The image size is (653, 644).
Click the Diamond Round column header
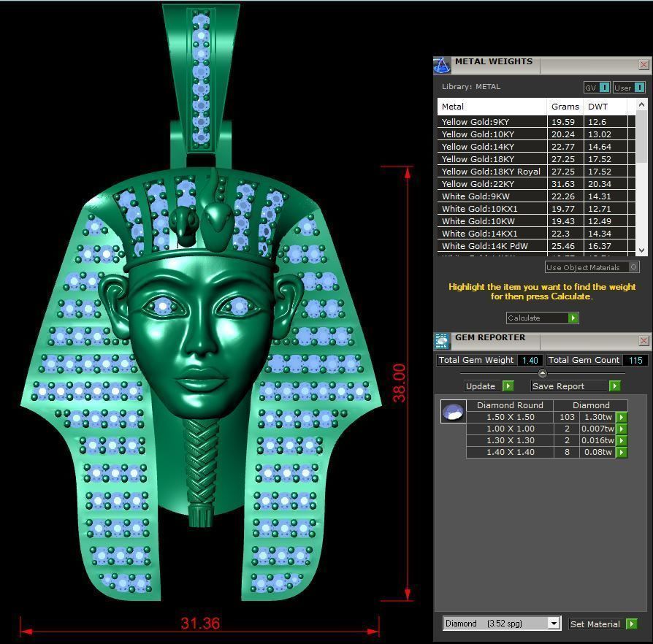[x=510, y=405]
